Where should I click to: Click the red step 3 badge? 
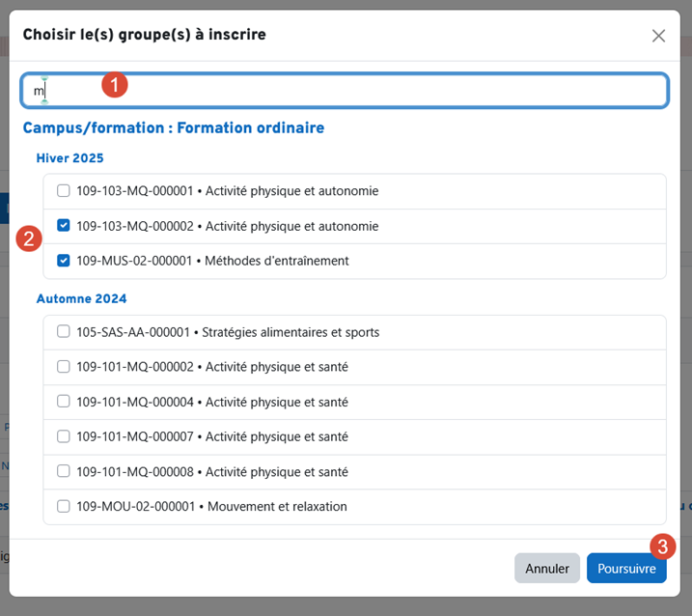(661, 546)
